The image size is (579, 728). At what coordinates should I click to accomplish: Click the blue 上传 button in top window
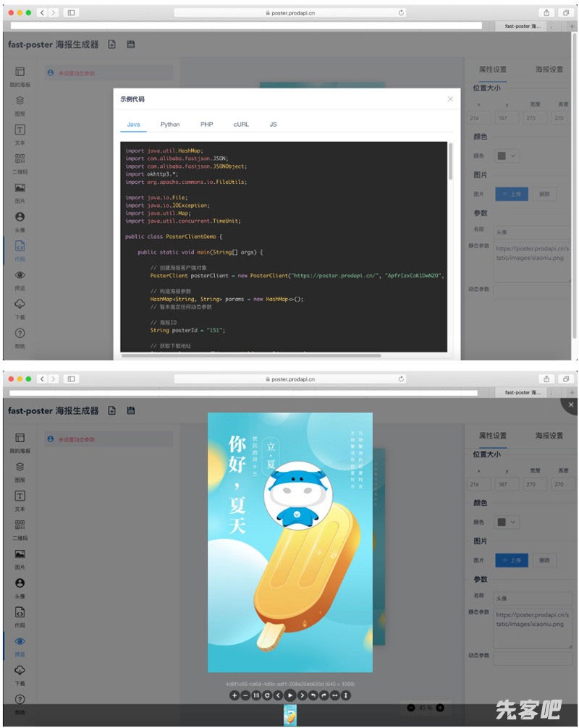(x=512, y=194)
